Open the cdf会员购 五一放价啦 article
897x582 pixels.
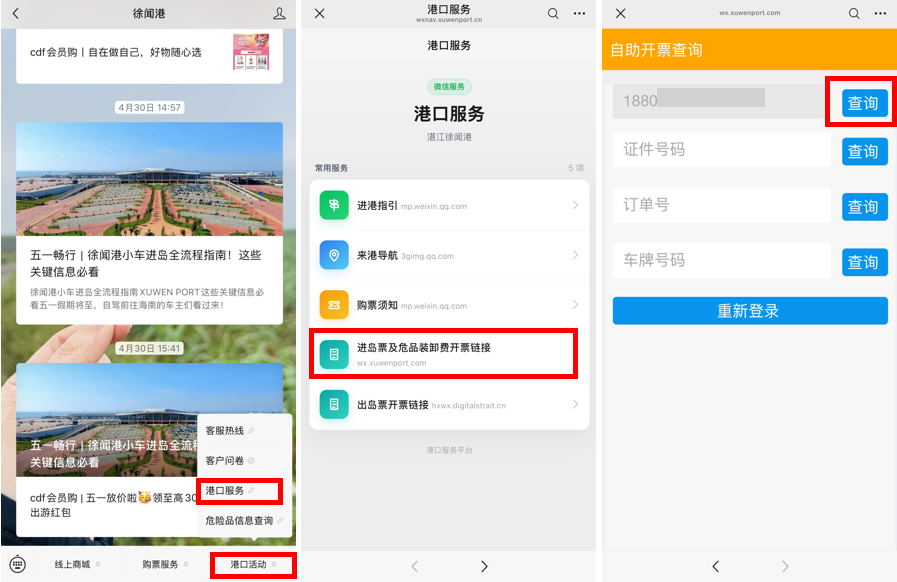(113, 505)
